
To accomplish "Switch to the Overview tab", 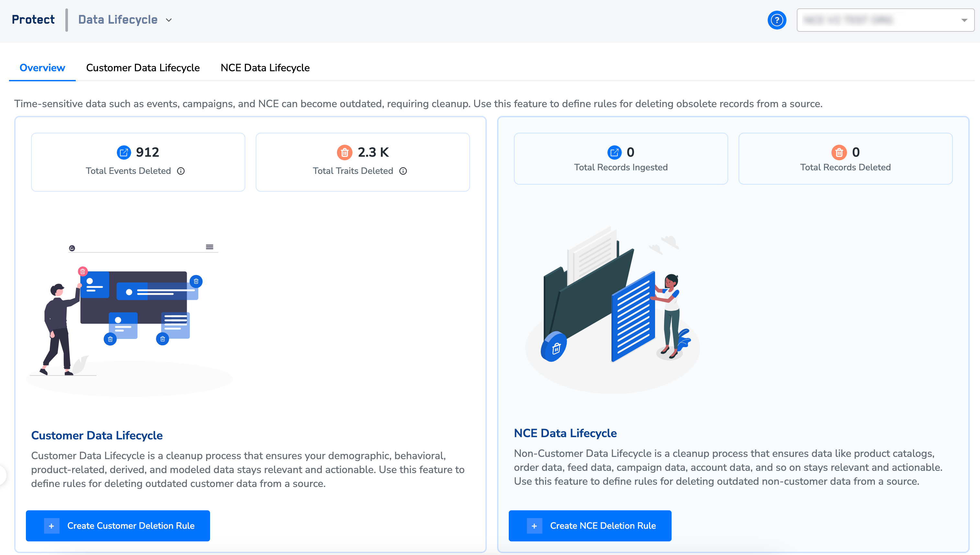I will (42, 68).
